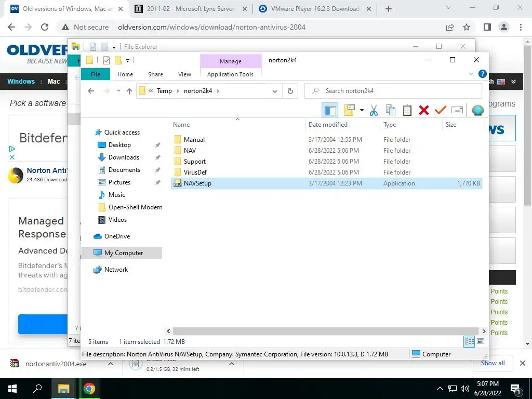The width and height of the screenshot is (532, 399).
Task: Switch to Large icons view button
Action: (481, 341)
